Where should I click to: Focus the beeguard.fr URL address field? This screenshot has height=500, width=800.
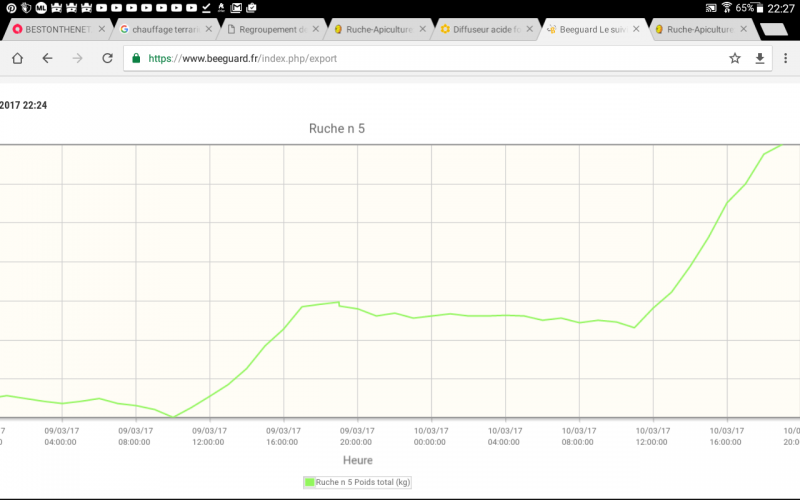pyautogui.click(x=430, y=58)
